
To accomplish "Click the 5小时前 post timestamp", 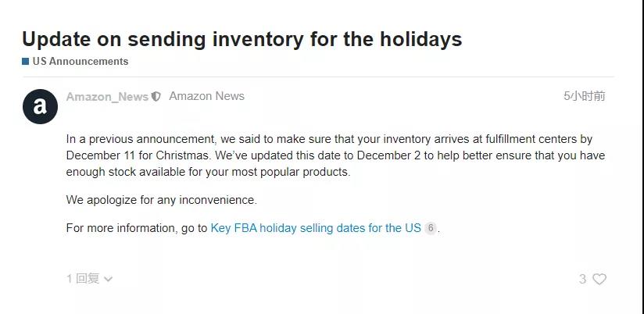I will tap(584, 96).
